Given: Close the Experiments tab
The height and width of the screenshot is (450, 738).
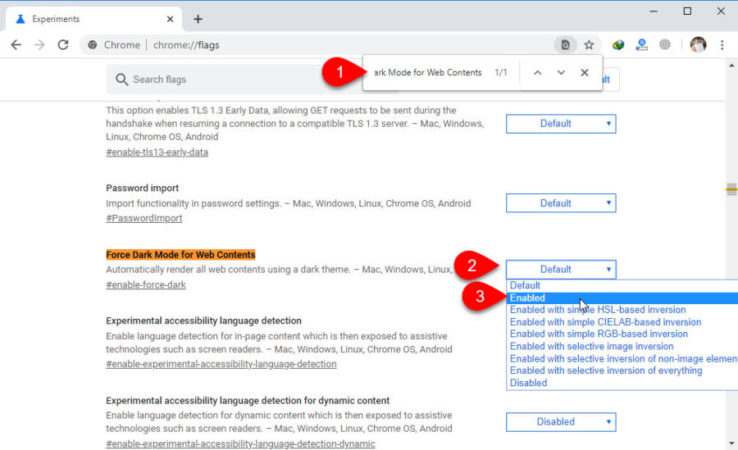Looking at the screenshot, I should (170, 19).
